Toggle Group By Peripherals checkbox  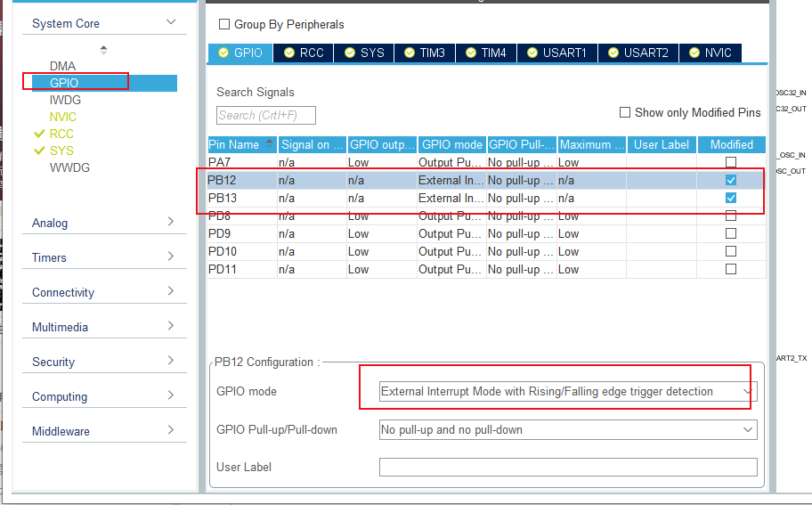pos(224,24)
